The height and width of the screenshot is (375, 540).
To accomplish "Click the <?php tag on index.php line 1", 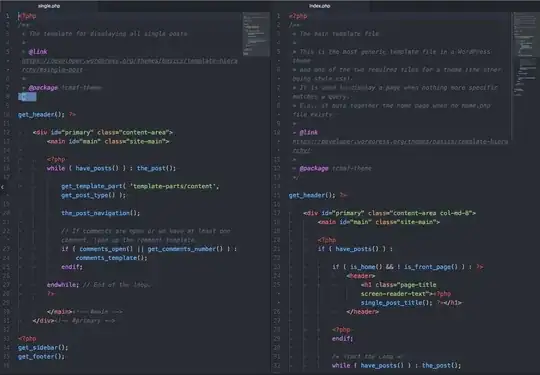I will [298, 16].
